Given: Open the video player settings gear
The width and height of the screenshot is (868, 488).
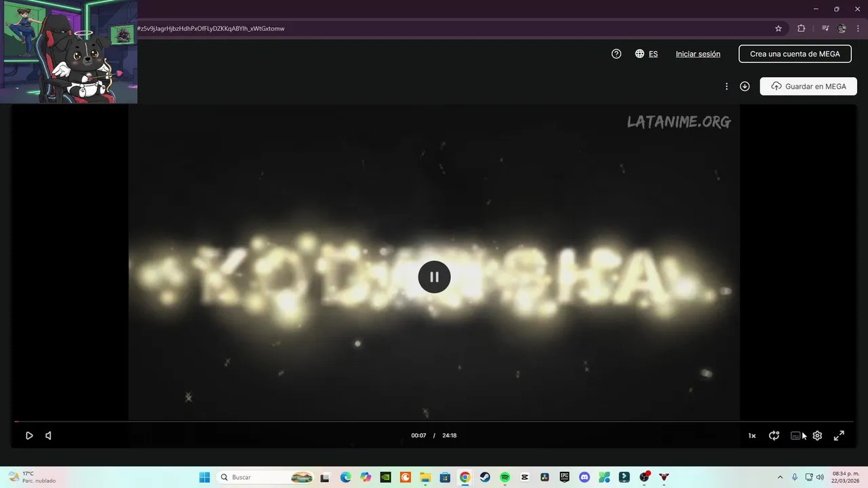Looking at the screenshot, I should [x=817, y=436].
